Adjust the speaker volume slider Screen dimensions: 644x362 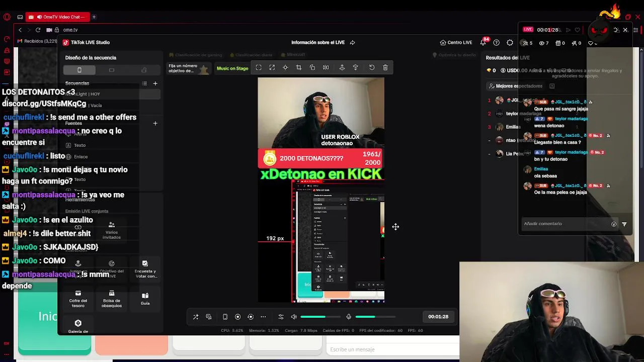(x=319, y=317)
